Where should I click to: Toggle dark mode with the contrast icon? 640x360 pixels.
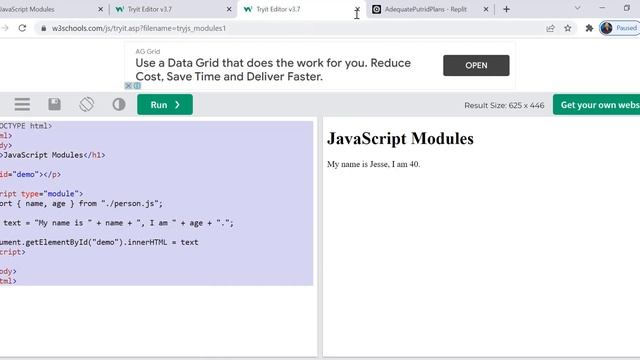[x=119, y=104]
